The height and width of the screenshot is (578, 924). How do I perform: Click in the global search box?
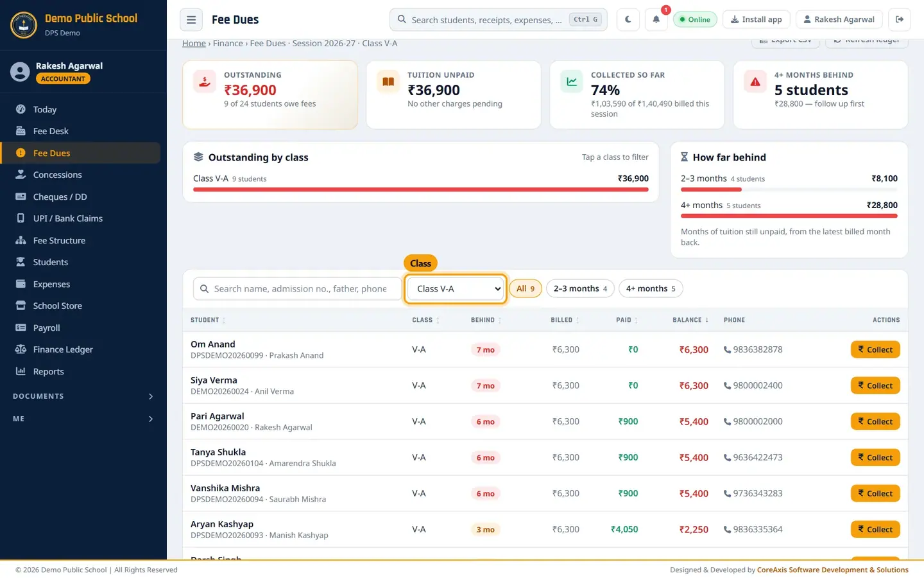point(499,20)
